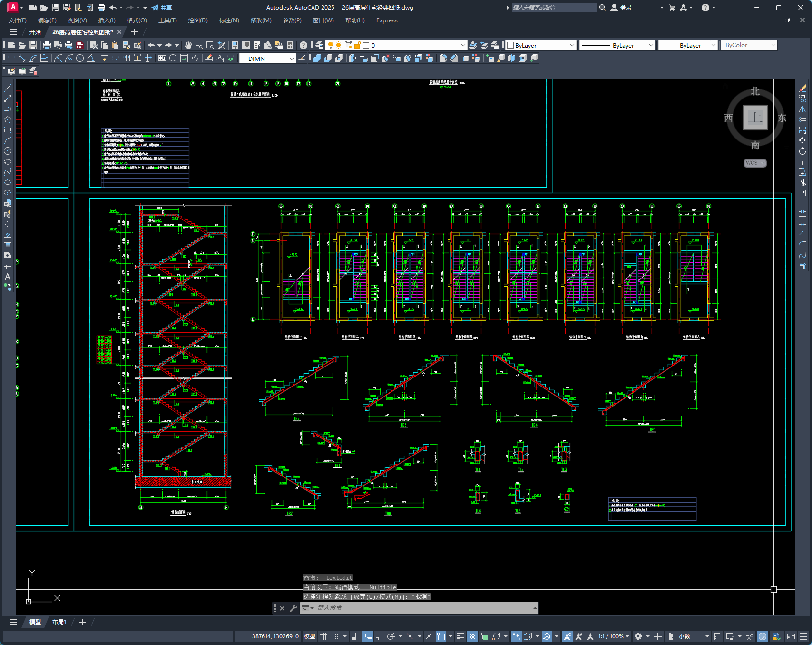Open the ByLayer color control swatch
Image resolution: width=812 pixels, height=645 pixels.
pos(541,45)
